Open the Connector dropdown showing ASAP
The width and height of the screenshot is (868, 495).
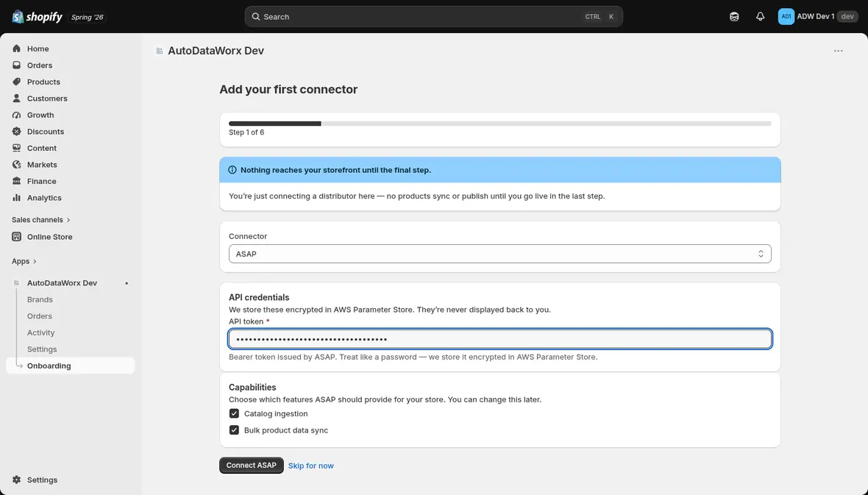tap(500, 254)
